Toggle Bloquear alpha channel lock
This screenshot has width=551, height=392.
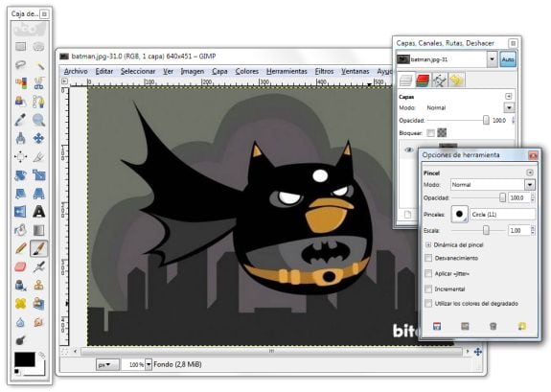(x=442, y=132)
